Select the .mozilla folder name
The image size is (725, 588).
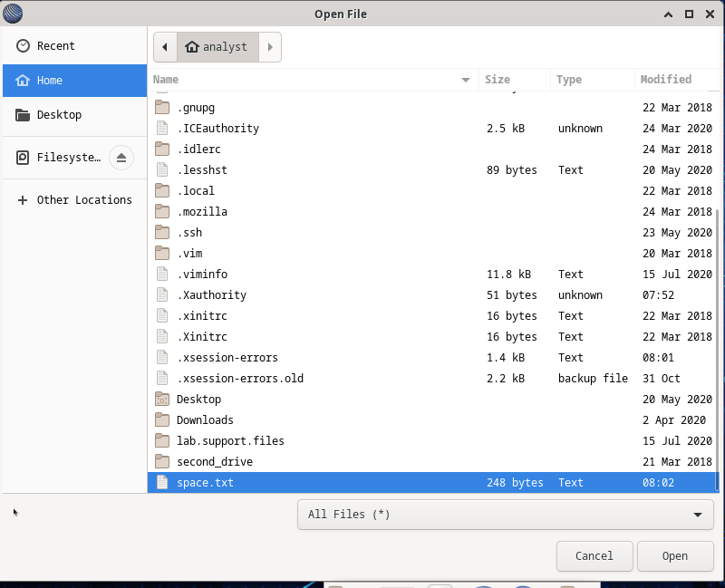point(202,211)
